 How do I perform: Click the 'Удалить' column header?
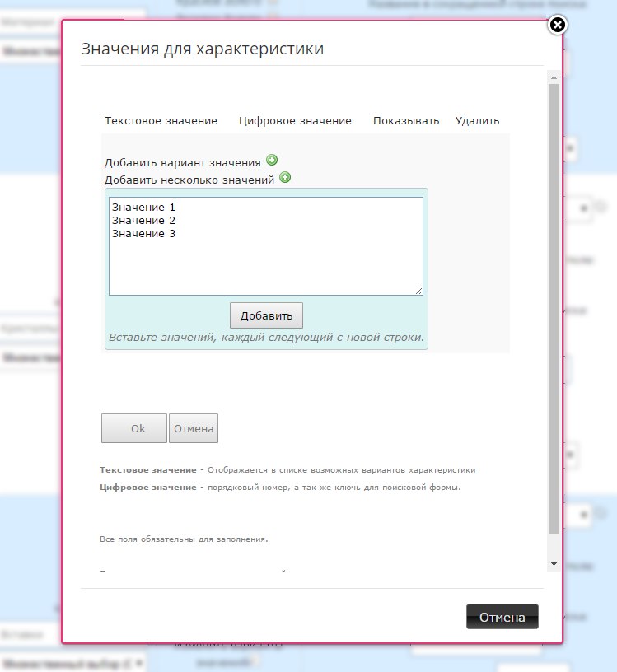pyautogui.click(x=477, y=120)
